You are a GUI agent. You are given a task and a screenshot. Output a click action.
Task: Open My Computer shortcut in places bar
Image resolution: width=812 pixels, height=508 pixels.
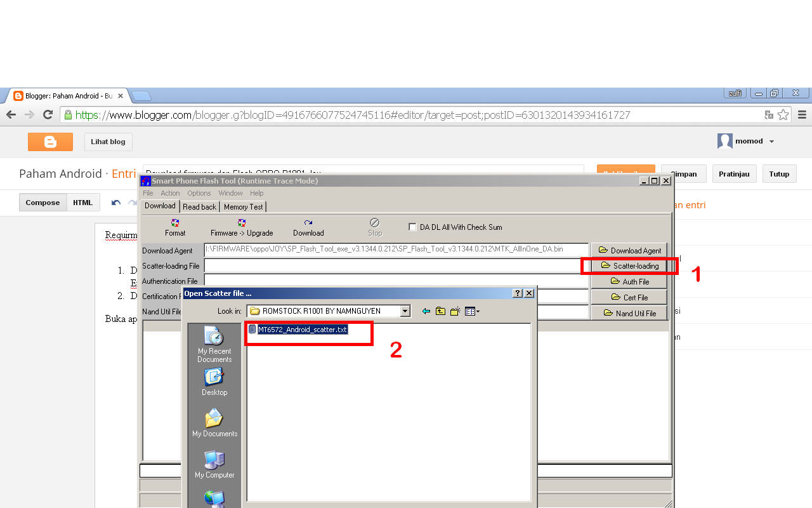click(214, 464)
